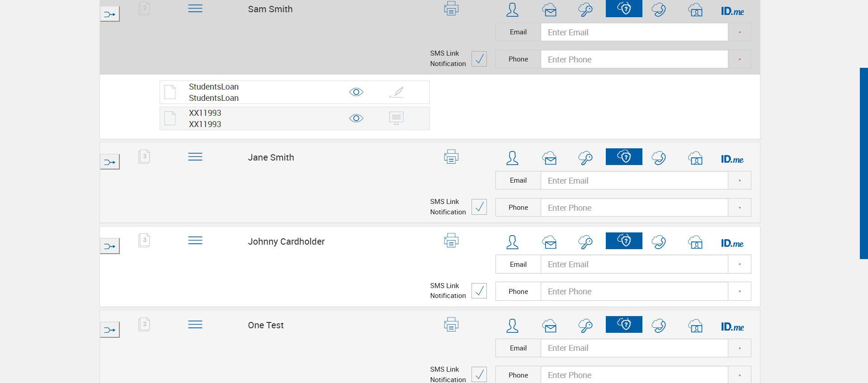Select the phone call icon for Johnny Cardholder
Image resolution: width=868 pixels, height=383 pixels.
tap(659, 242)
